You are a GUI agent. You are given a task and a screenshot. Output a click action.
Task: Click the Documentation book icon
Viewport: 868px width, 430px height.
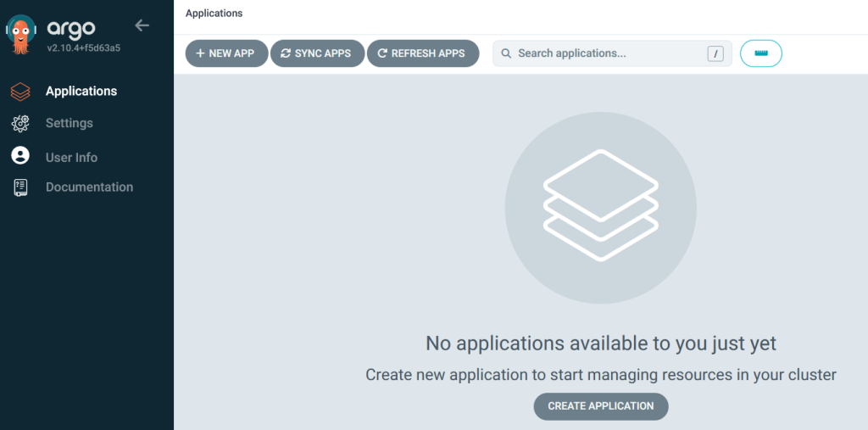[x=20, y=187]
